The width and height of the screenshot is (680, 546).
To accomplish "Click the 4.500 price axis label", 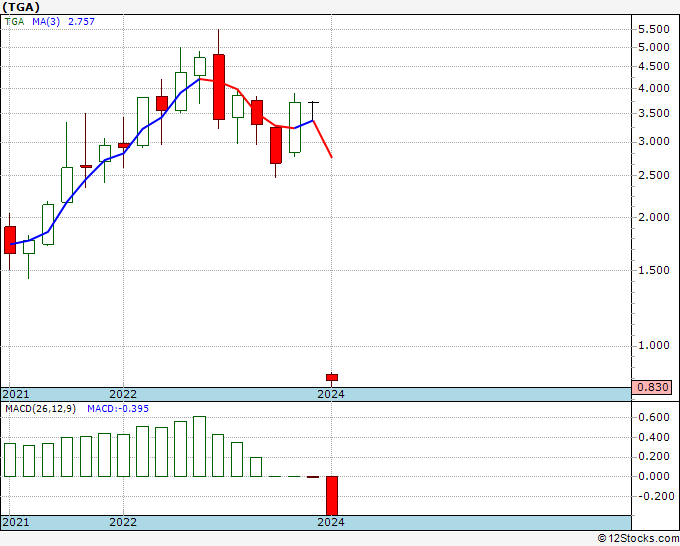I will [x=654, y=66].
